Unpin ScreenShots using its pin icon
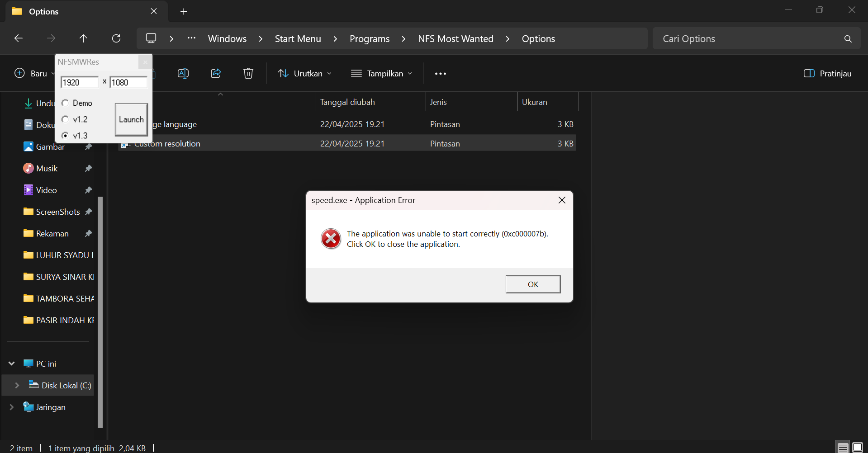This screenshot has height=453, width=868. pos(88,212)
